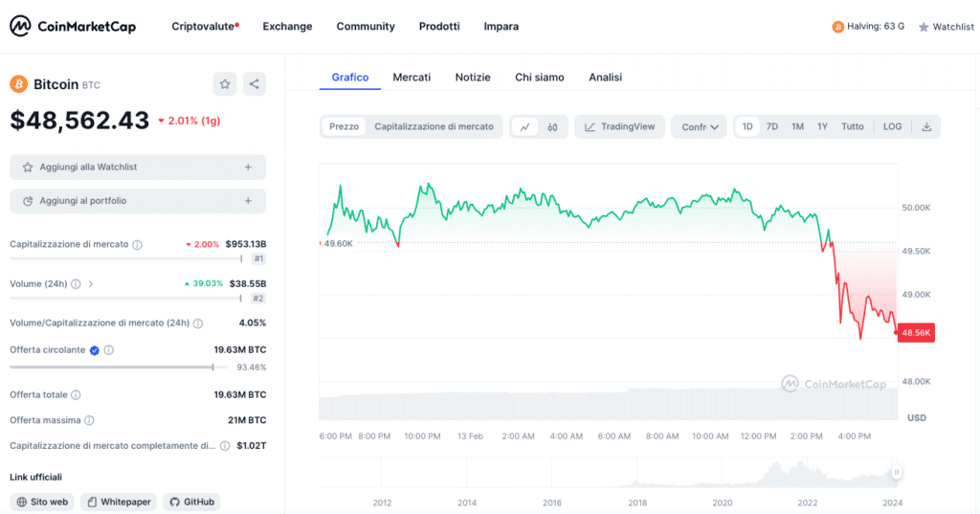The width and height of the screenshot is (980, 514).
Task: Click info icon beside Capitalizzazione di mercato completamente diluita
Action: click(x=225, y=446)
